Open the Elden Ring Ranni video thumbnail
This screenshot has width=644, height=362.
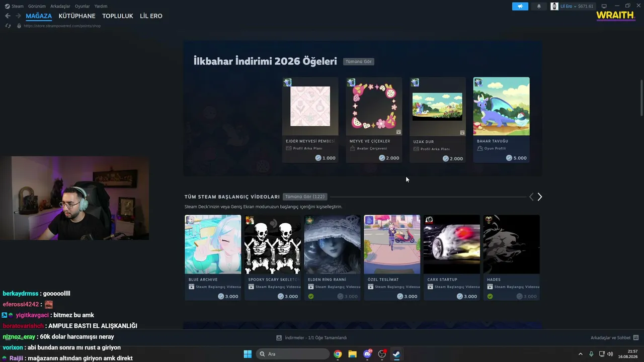click(x=332, y=244)
